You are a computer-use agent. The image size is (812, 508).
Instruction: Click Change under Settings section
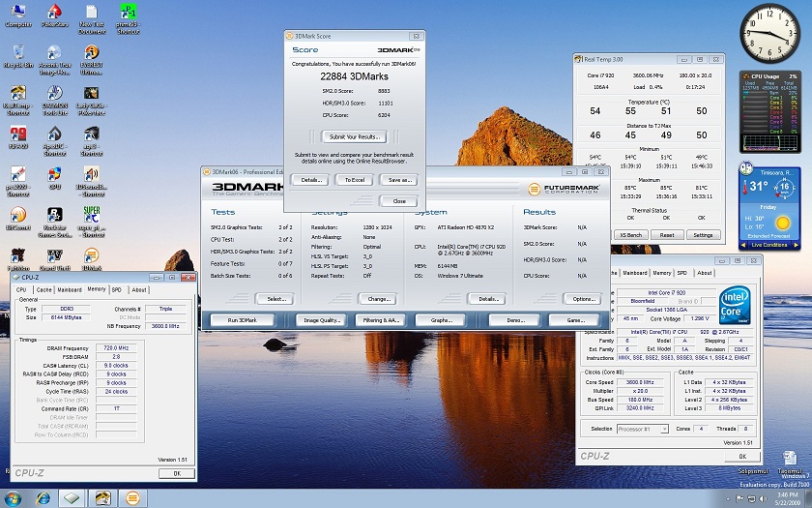click(378, 299)
